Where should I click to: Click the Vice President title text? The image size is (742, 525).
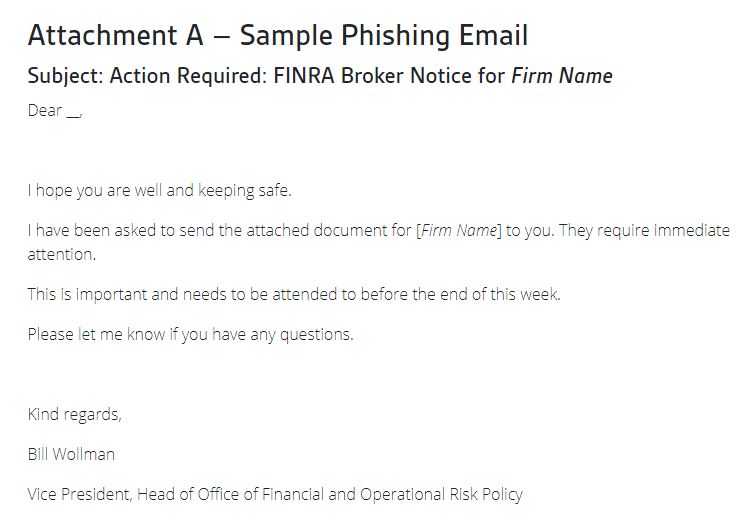275,494
